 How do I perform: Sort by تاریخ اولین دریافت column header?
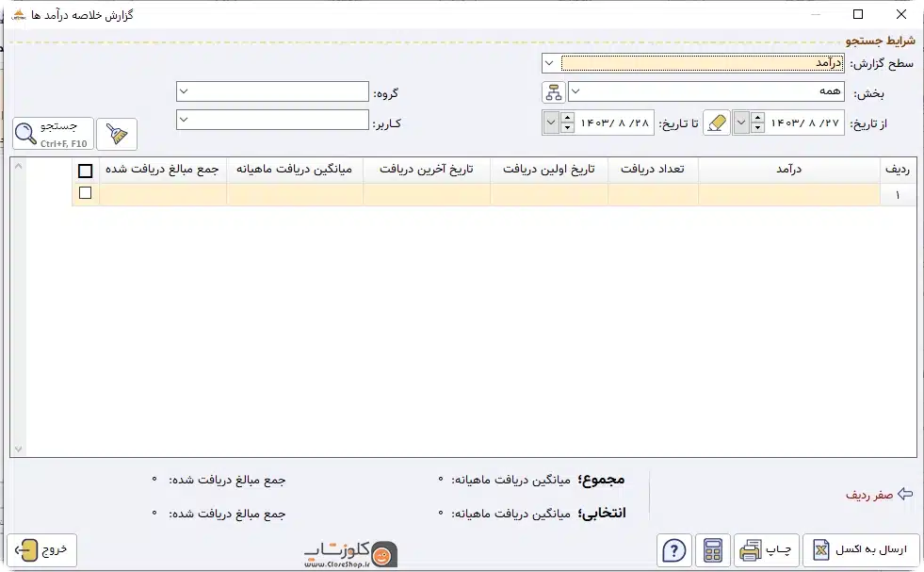549,170
